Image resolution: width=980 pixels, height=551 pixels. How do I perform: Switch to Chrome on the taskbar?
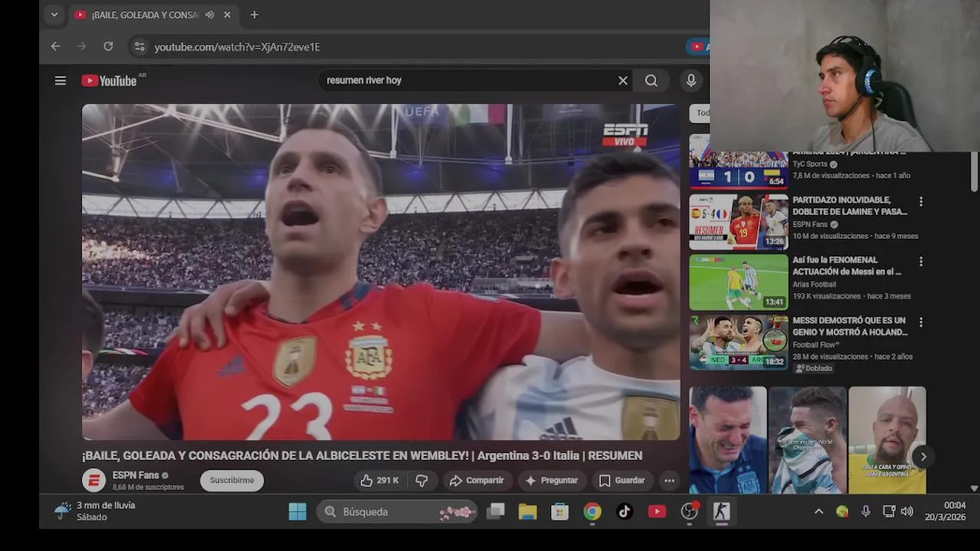pos(593,511)
